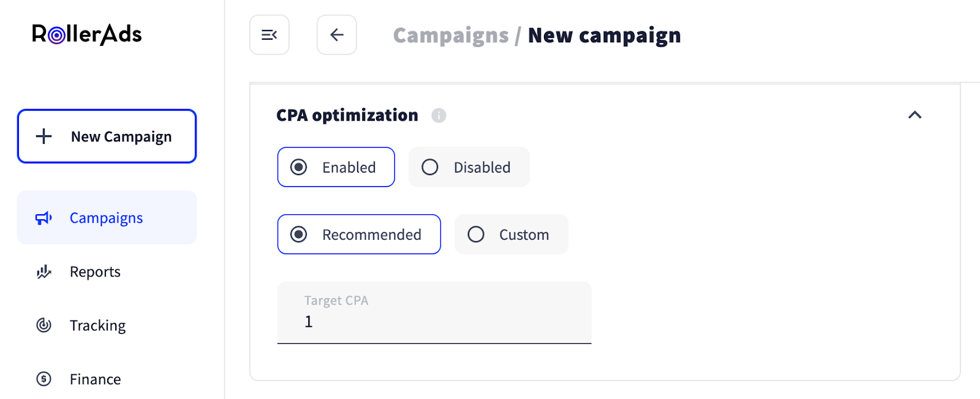Select the Disabled radio option

tap(430, 167)
